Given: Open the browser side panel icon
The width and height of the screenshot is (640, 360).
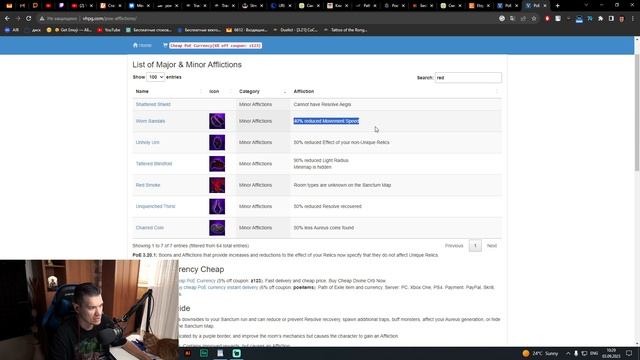Looking at the screenshot, I should point(611,18).
